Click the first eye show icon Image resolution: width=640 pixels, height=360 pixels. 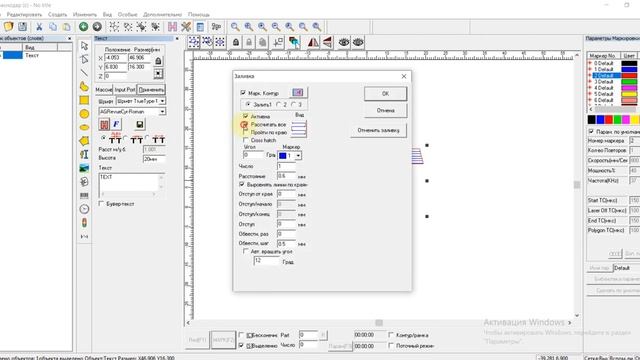pyautogui.click(x=344, y=42)
